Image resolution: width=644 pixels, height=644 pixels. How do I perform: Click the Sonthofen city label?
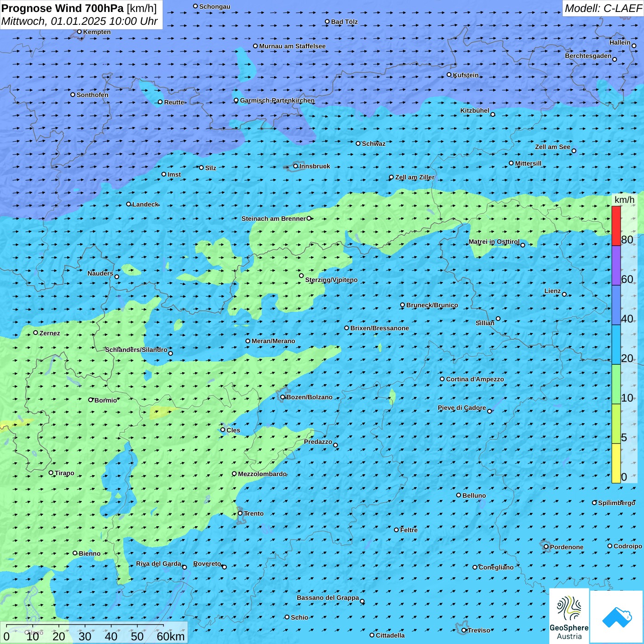click(x=92, y=95)
